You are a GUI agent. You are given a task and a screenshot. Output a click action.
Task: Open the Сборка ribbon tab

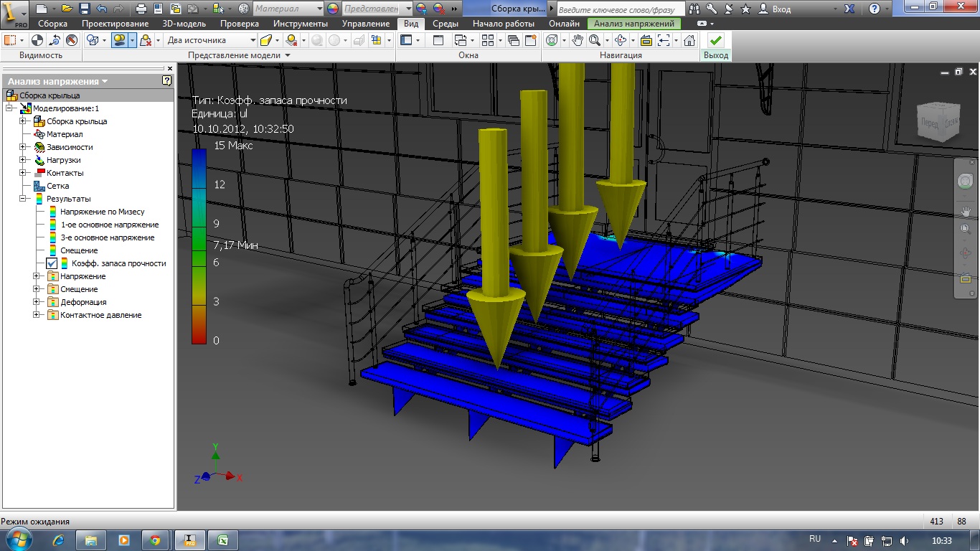point(53,24)
